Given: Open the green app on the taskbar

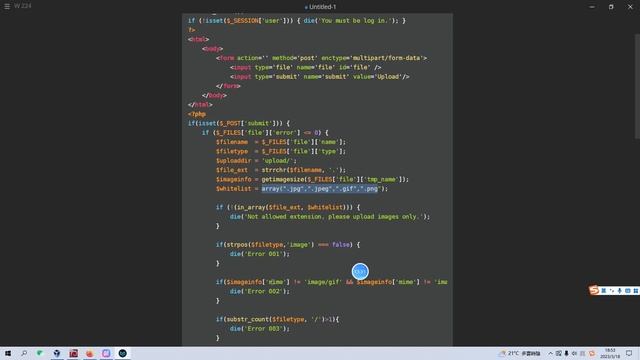Looking at the screenshot, I should click(40, 353).
